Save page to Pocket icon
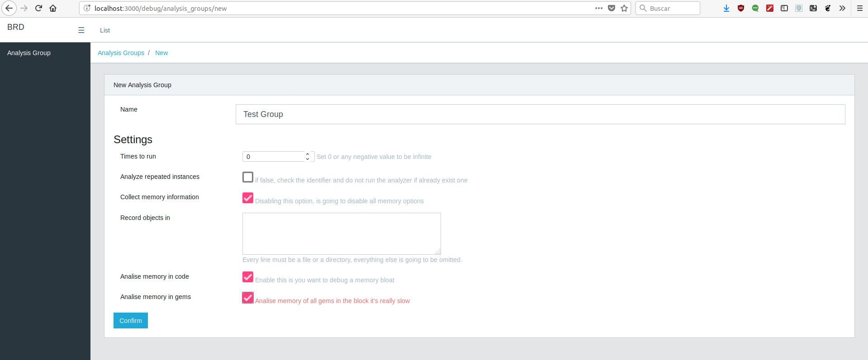 [612, 8]
